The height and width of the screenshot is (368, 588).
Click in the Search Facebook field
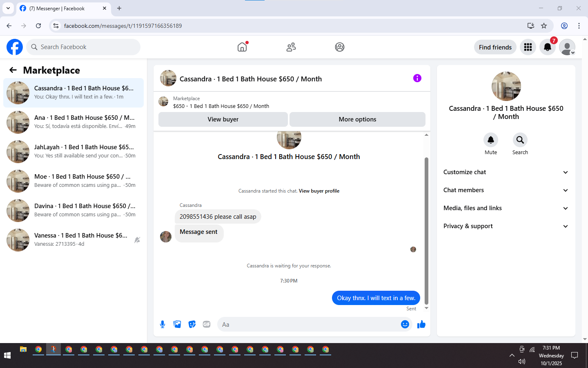pyautogui.click(x=83, y=47)
